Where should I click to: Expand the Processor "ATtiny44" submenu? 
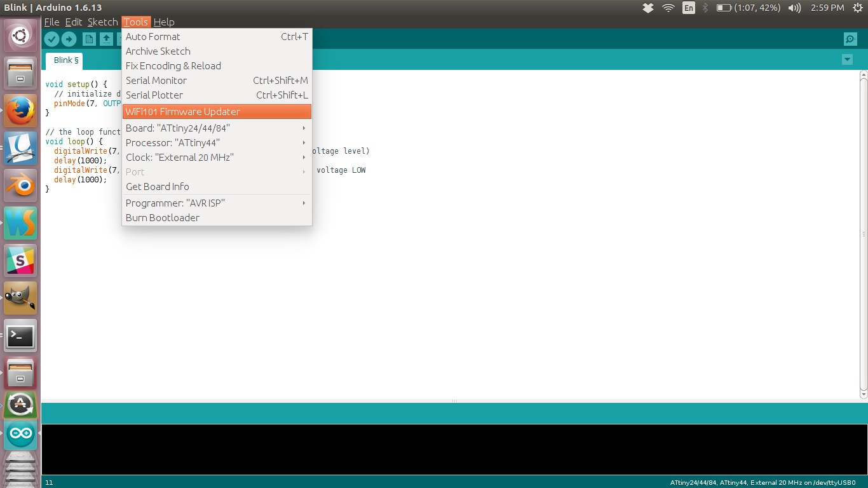tap(217, 142)
